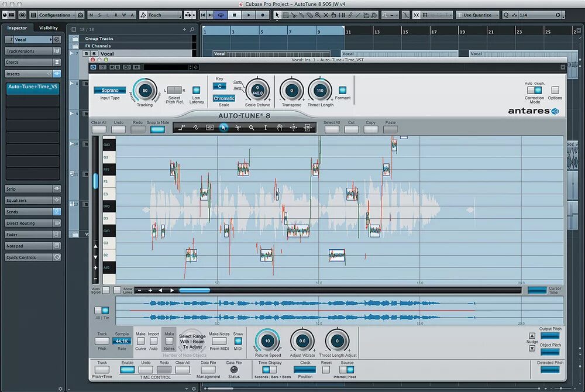Open the Touch automation mode dropdown
585x392 pixels.
[161, 15]
